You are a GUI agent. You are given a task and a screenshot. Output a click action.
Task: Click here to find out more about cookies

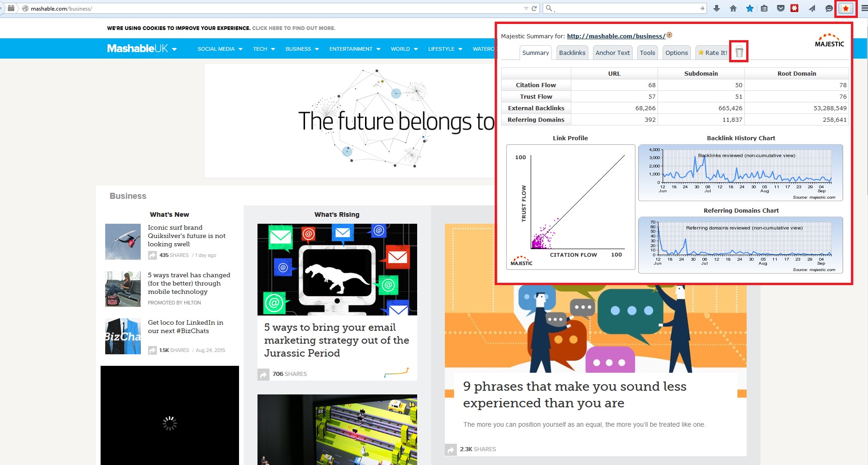(293, 28)
